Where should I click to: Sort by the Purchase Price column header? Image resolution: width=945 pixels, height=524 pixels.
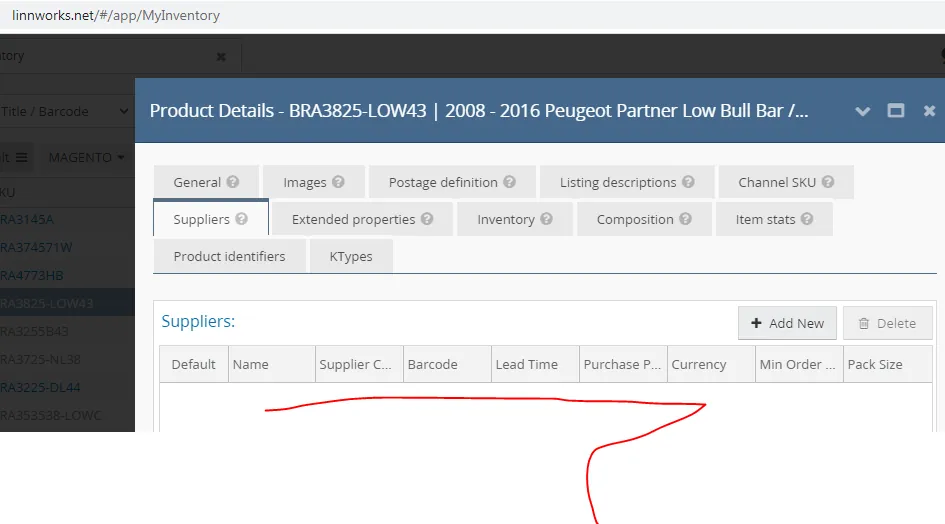click(x=623, y=364)
